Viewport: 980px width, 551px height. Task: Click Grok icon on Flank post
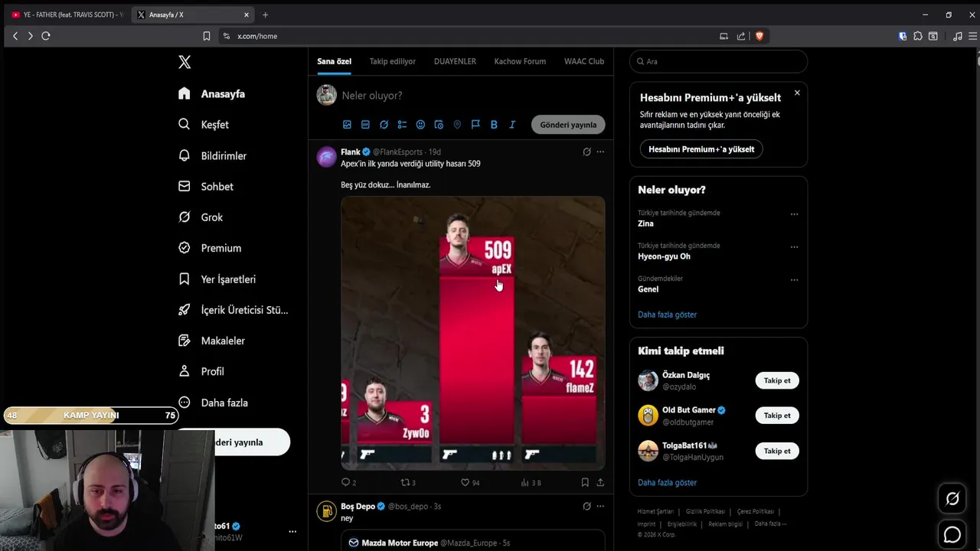click(587, 152)
